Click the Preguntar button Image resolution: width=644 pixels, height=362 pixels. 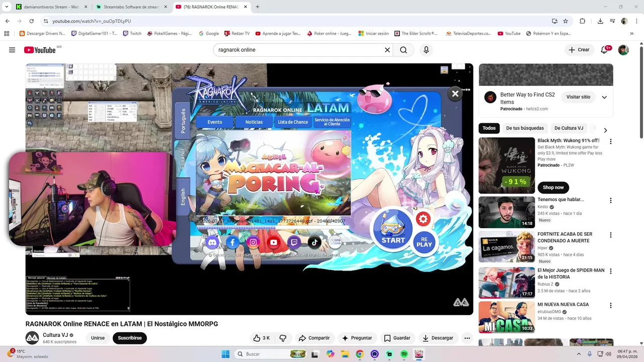(357, 338)
